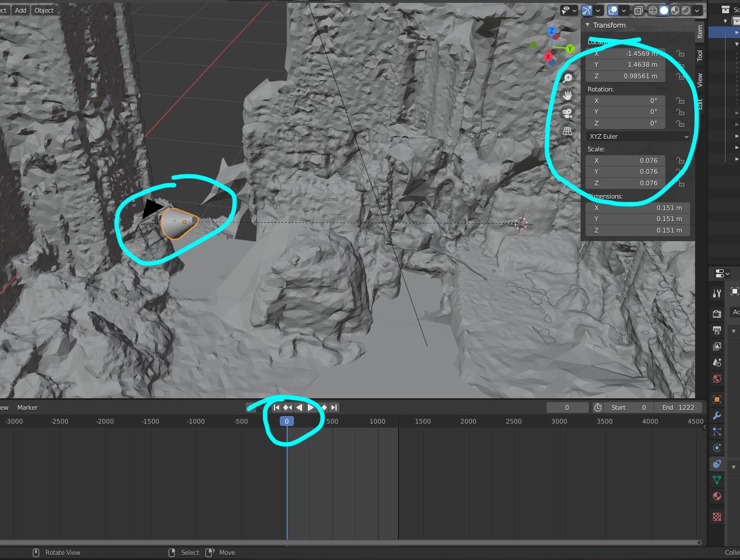Click the use preview range clock icon
This screenshot has width=740, height=560.
(x=598, y=407)
